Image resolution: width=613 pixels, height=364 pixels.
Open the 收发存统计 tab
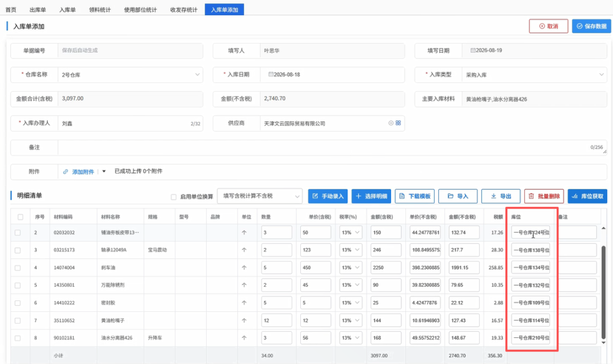pyautogui.click(x=184, y=10)
